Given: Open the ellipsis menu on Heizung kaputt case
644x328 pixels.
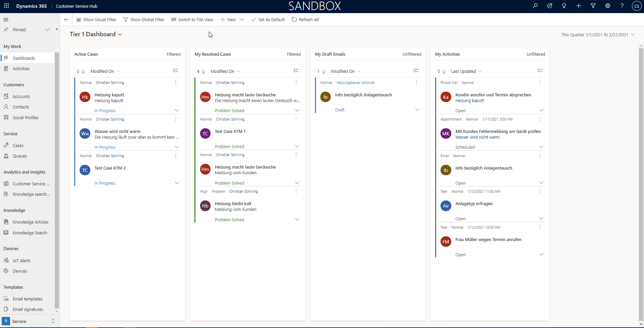Looking at the screenshot, I should pos(175,82).
